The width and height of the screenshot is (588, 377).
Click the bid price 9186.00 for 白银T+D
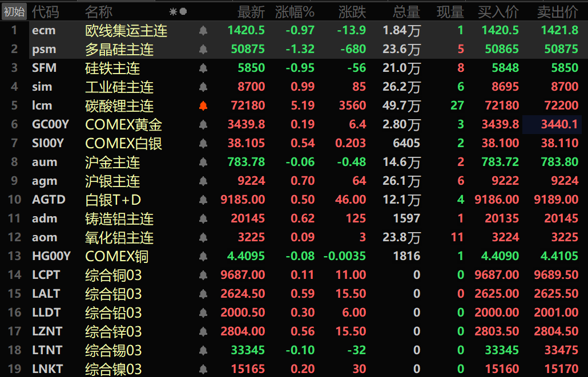[x=497, y=200]
